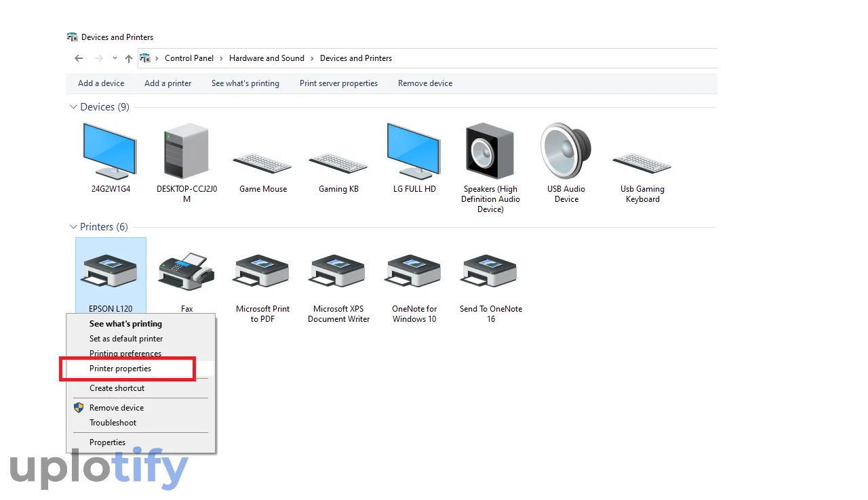The height and width of the screenshot is (500, 868).
Task: Expand the chevron after Hardware and Sound breadcrumb
Action: tap(312, 58)
